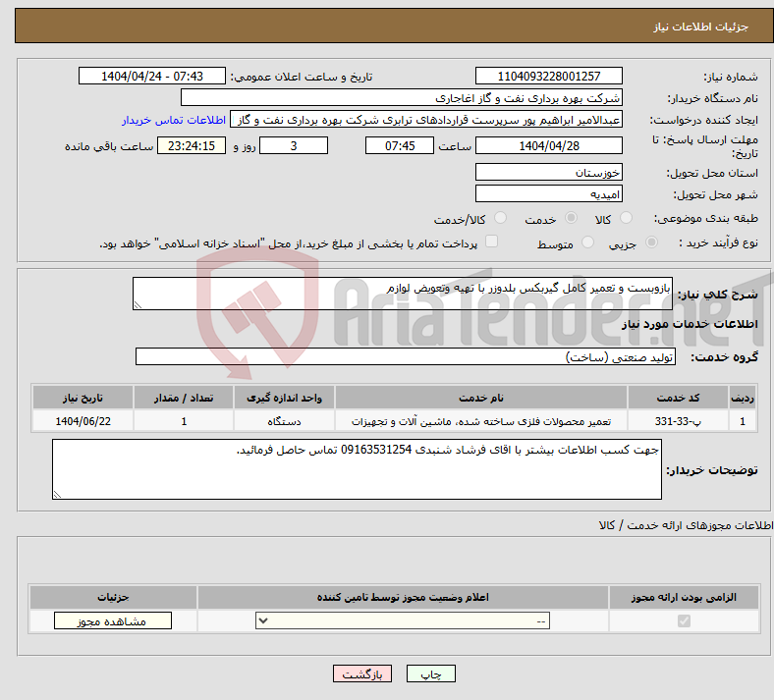The width and height of the screenshot is (774, 700).
Task: Open the permit status dropdown
Action: 403,620
